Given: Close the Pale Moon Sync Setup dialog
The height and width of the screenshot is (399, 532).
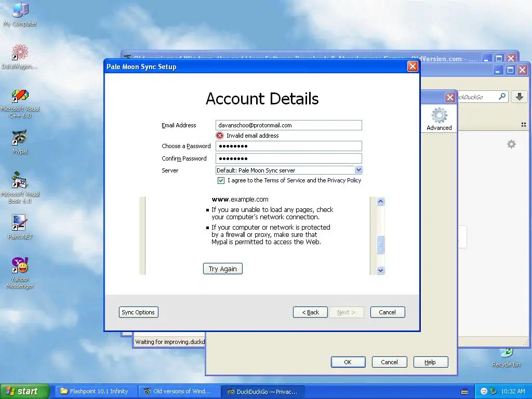Looking at the screenshot, I should point(412,66).
